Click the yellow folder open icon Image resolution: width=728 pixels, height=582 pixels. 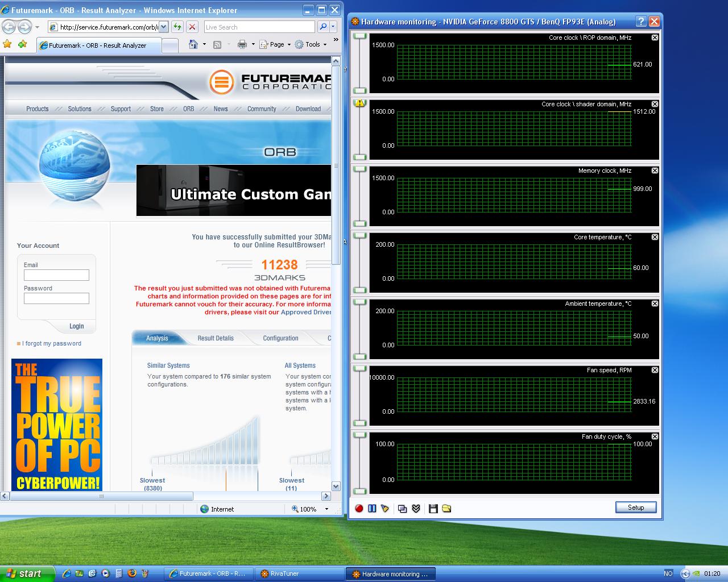pos(446,508)
